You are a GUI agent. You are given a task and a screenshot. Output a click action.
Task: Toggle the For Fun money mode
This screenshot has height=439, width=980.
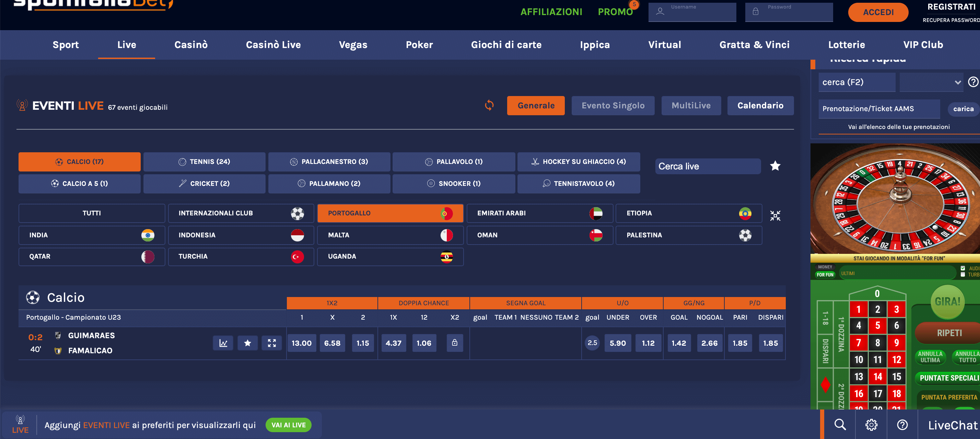click(x=825, y=274)
